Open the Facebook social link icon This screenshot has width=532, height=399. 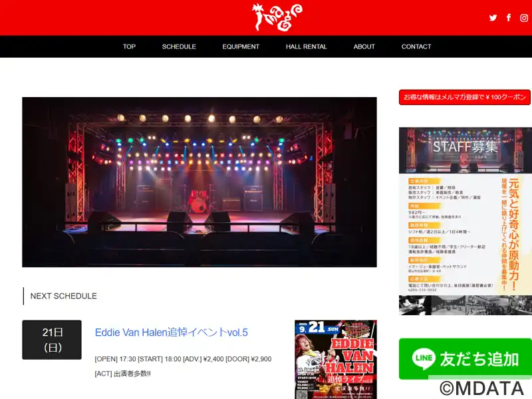tap(509, 18)
